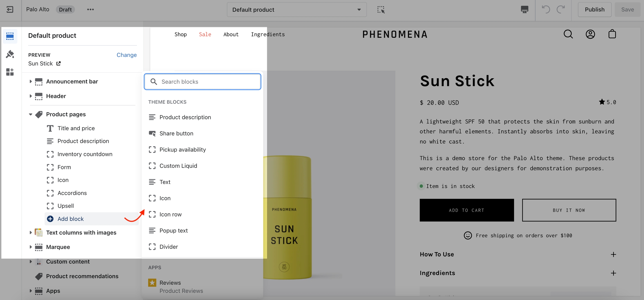Toggle the inspector selection tool

pos(381,9)
